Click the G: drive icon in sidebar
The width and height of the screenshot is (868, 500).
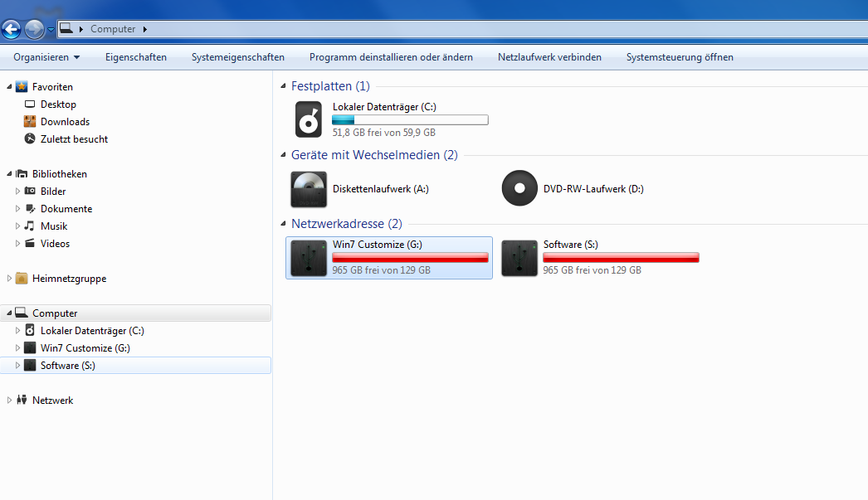[x=30, y=348]
